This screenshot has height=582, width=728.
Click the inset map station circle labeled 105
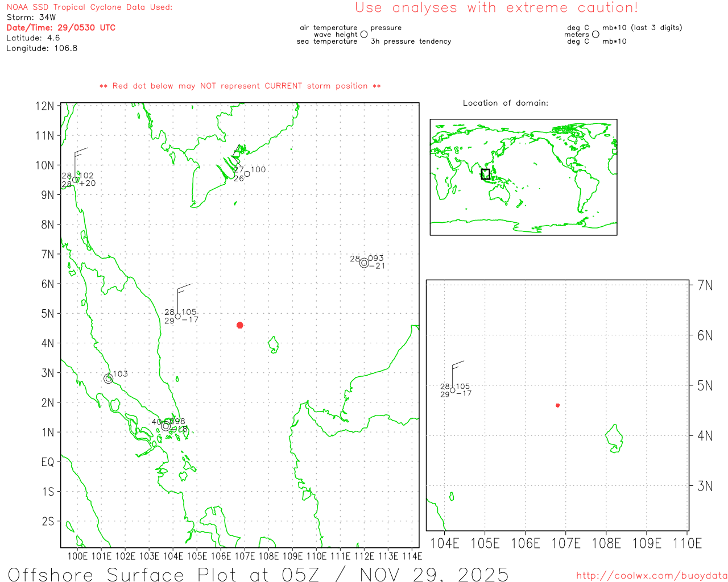tap(453, 390)
